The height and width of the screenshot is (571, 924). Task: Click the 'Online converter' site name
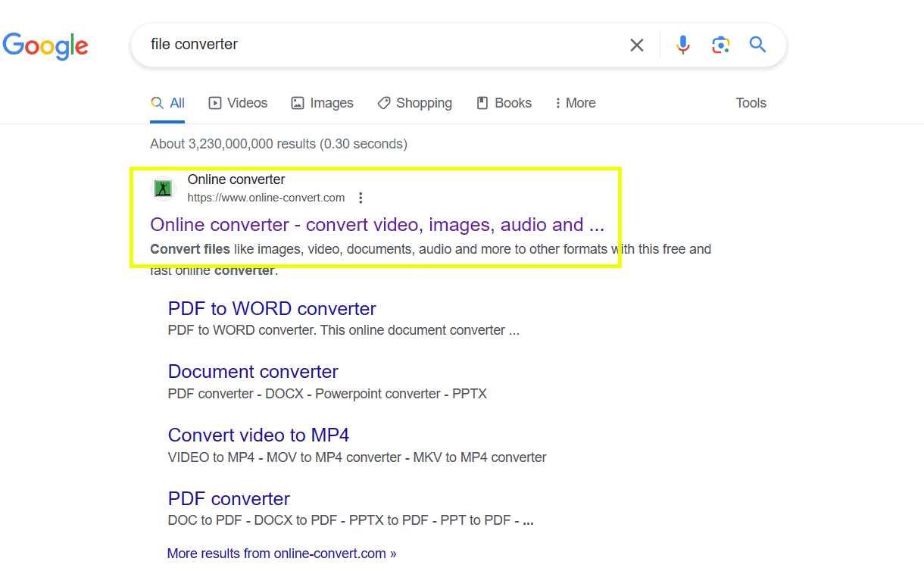pos(236,179)
